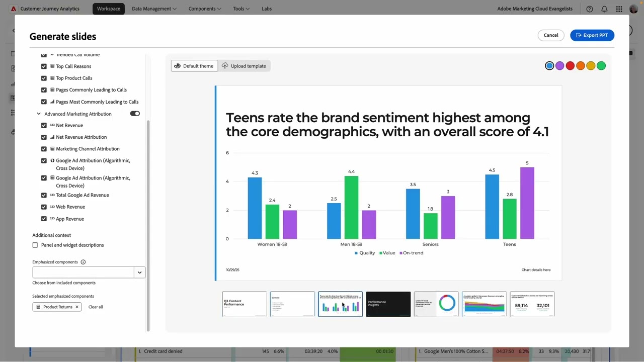
Task: Open the Tools menu
Action: pos(241,9)
